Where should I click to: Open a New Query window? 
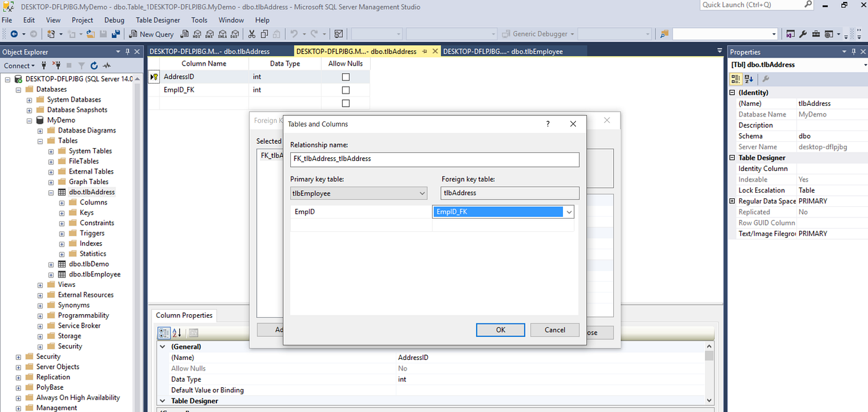click(x=151, y=34)
